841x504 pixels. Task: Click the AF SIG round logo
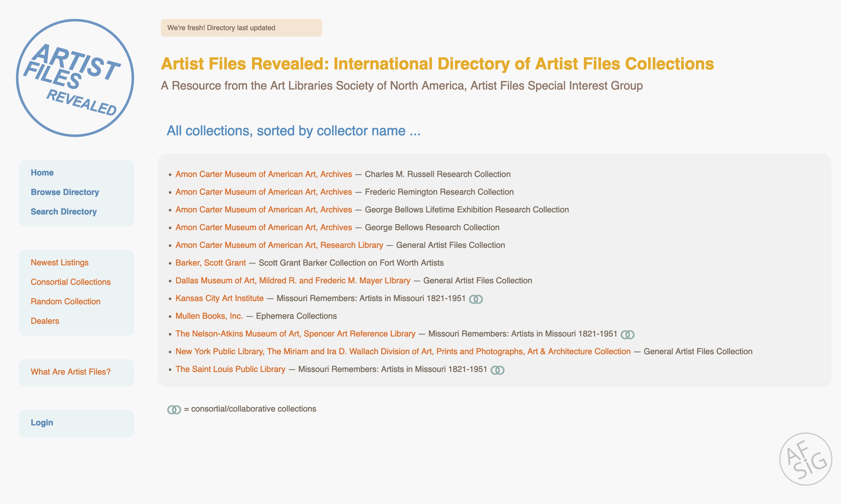[805, 459]
